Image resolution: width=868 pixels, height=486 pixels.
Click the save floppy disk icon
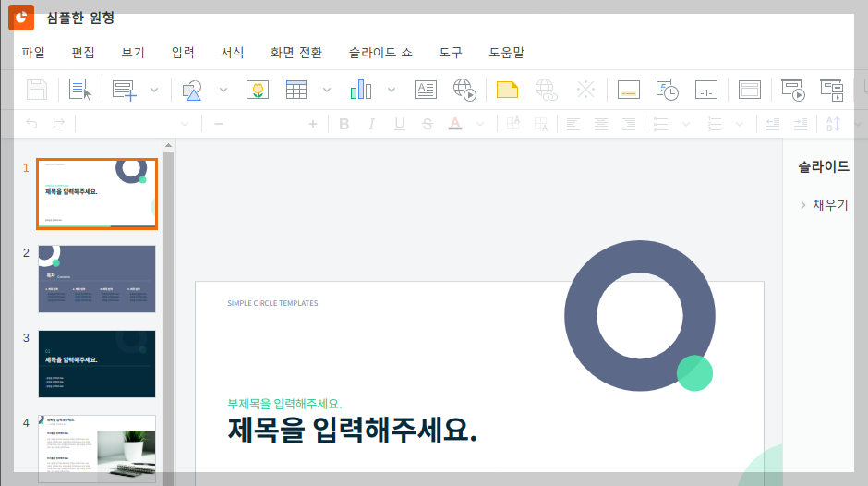(37, 90)
